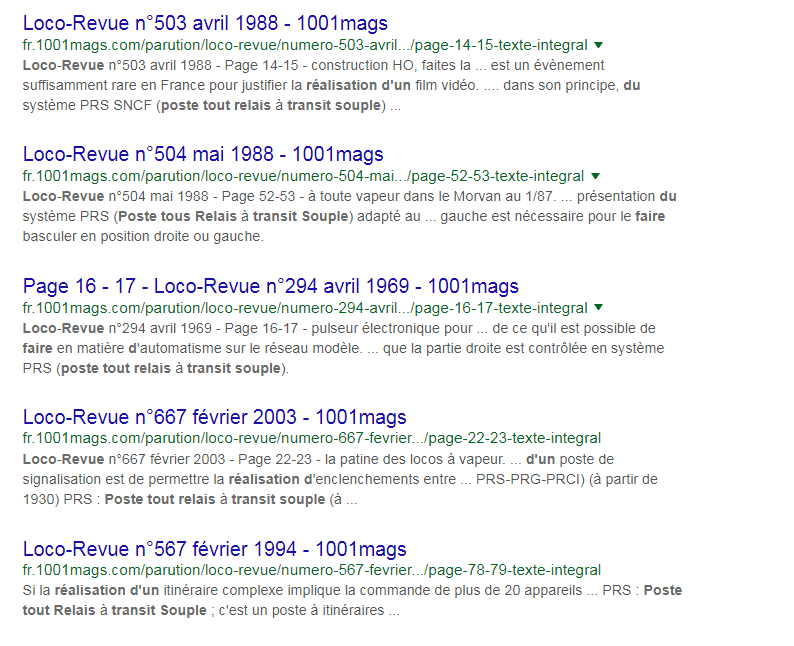Click the green URL with page-22-23-texte-integral
Screen dimensions: 794x646
(x=311, y=438)
